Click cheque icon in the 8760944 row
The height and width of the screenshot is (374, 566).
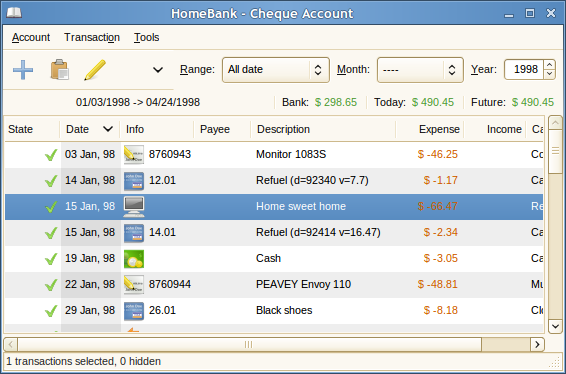[x=134, y=285]
